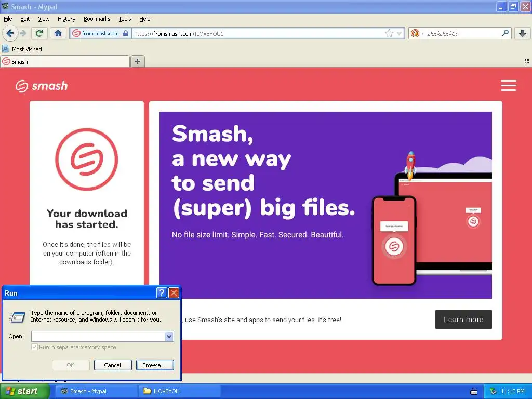Open the View menu
The image size is (532, 399).
point(44,19)
